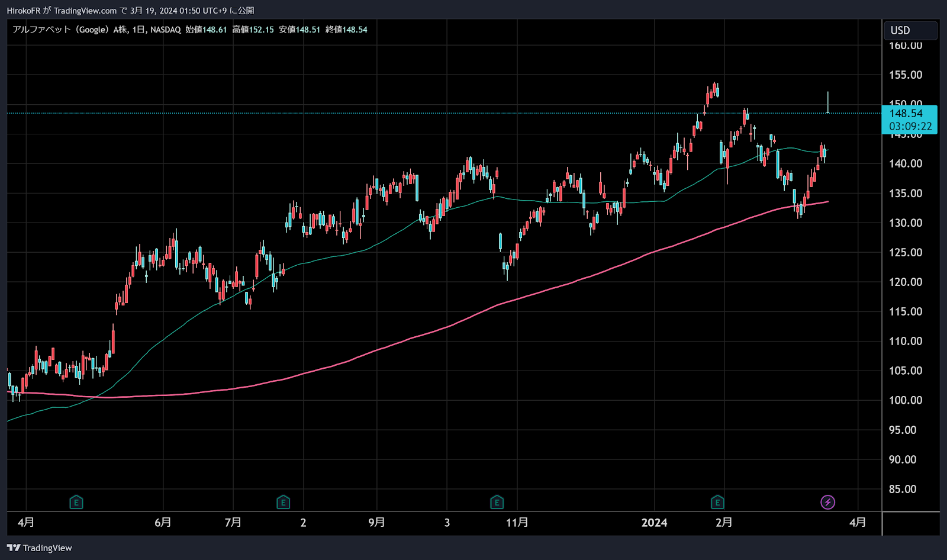
Task: Click the HirokoFR publisher name in header
Action: coord(24,11)
